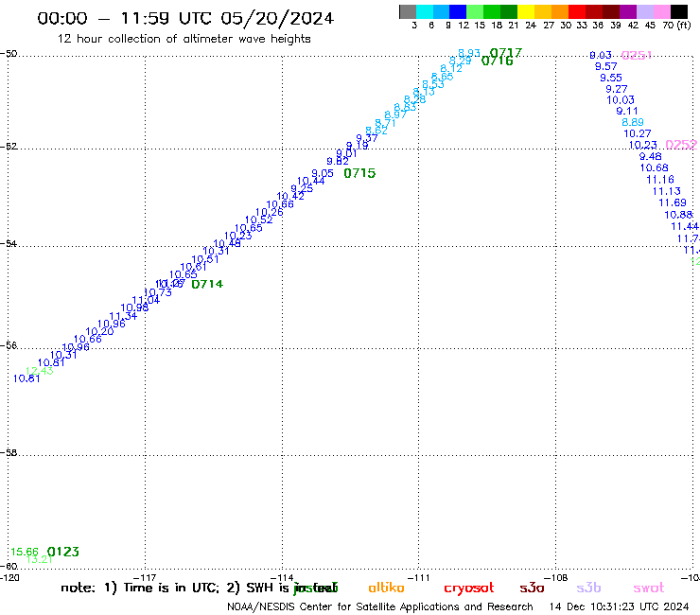Click the wave height value '10.73'
Viewport: 700px width, 615px height.
pyautogui.click(x=158, y=293)
